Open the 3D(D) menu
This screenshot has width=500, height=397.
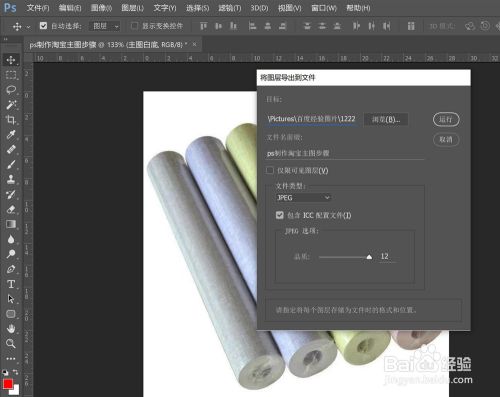259,7
